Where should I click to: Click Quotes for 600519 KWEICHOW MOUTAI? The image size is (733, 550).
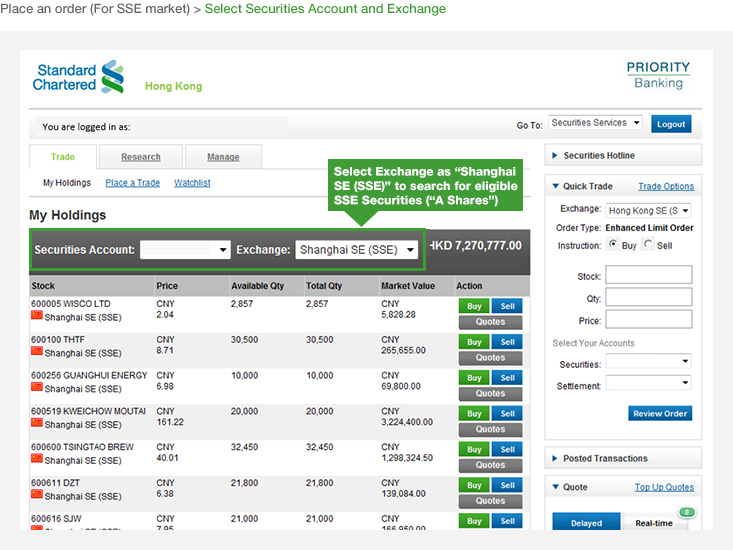click(x=490, y=429)
